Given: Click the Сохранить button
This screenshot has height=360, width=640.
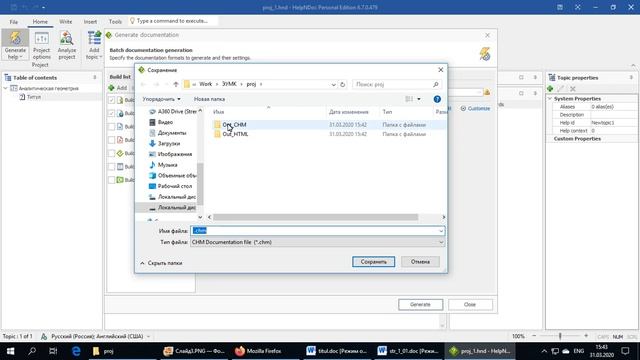Looking at the screenshot, I should pyautogui.click(x=373, y=262).
